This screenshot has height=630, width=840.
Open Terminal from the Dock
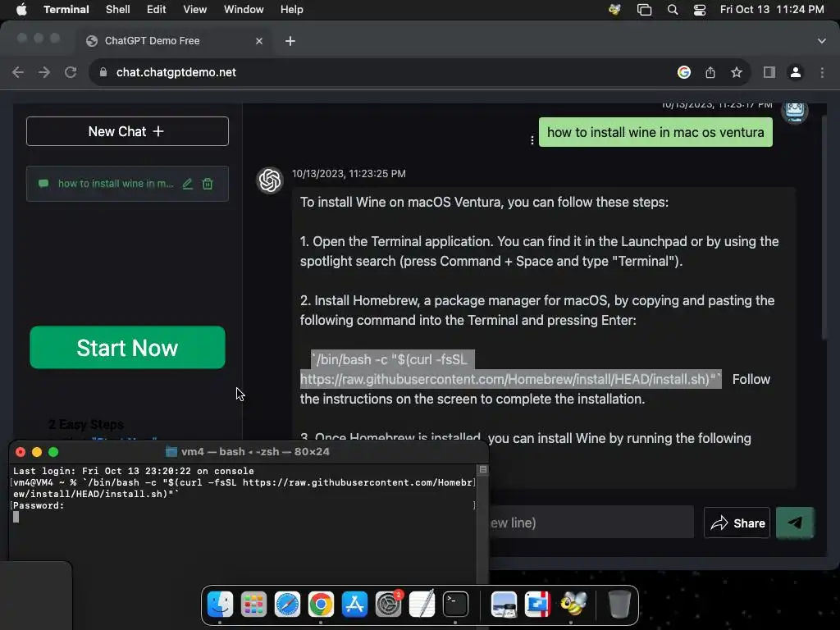click(x=456, y=605)
